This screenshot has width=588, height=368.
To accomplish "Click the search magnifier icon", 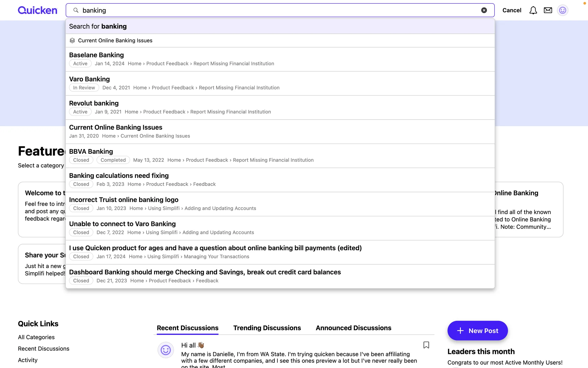I will pos(76,10).
